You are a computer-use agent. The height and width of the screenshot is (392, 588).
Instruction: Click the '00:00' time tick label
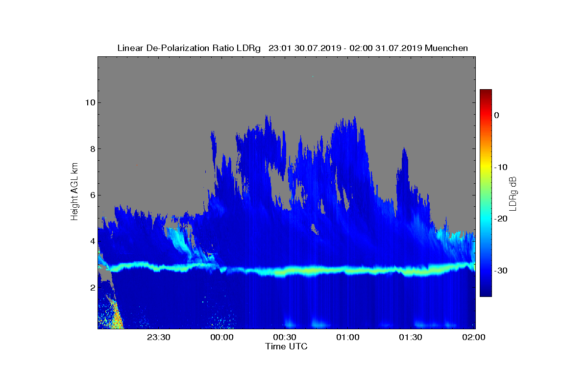click(221, 338)
